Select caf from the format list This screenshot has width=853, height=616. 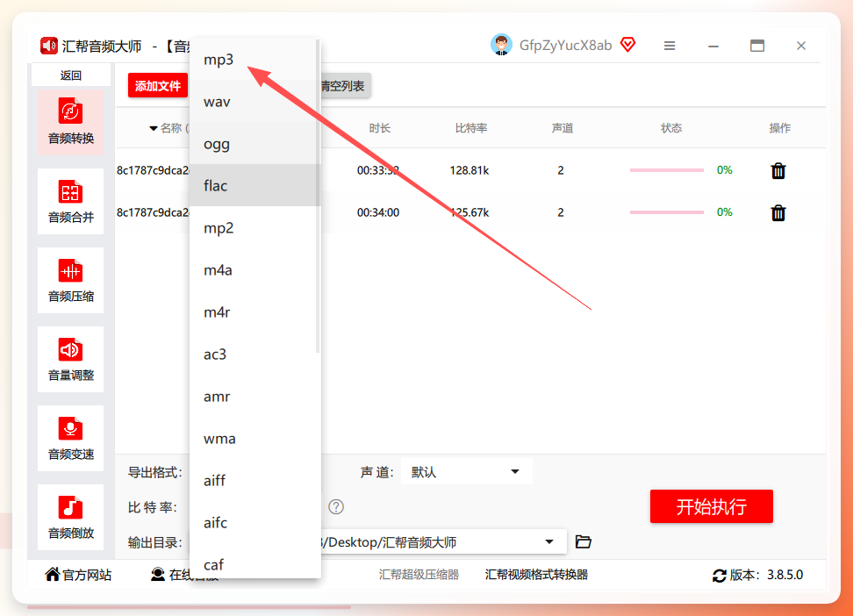pyautogui.click(x=253, y=562)
